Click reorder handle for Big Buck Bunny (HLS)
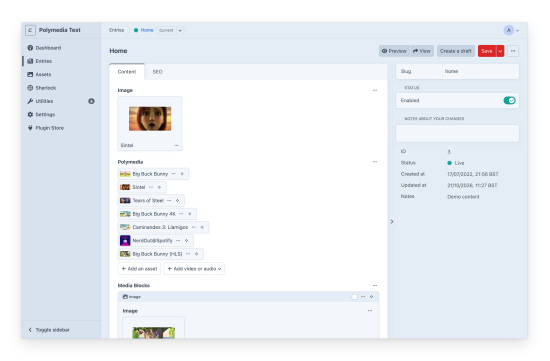 pyautogui.click(x=196, y=254)
